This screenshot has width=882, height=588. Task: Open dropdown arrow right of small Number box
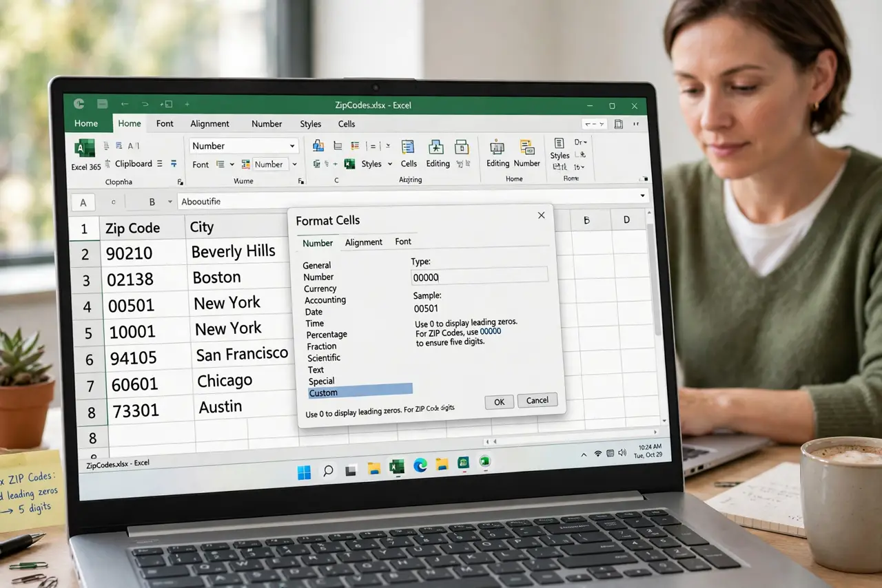pos(294,165)
